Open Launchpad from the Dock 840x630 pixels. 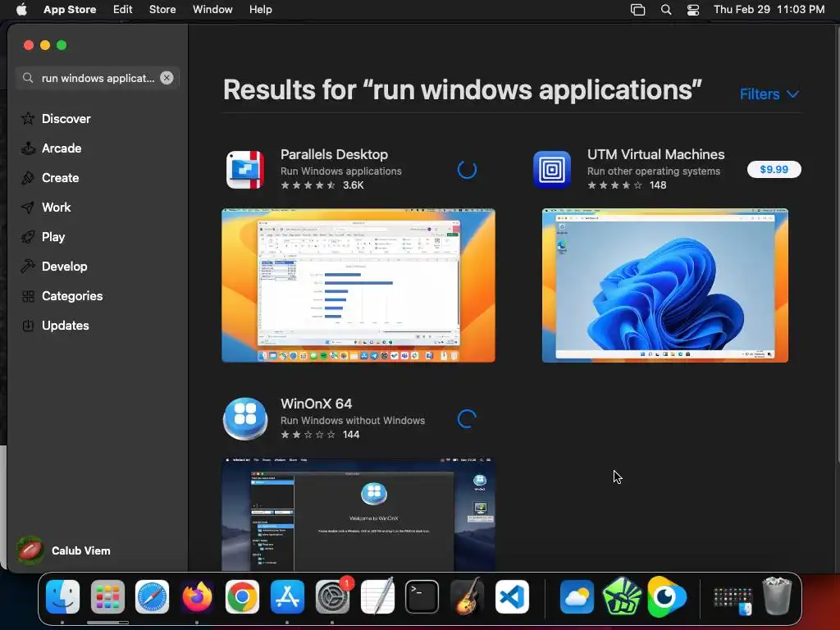coord(107,597)
